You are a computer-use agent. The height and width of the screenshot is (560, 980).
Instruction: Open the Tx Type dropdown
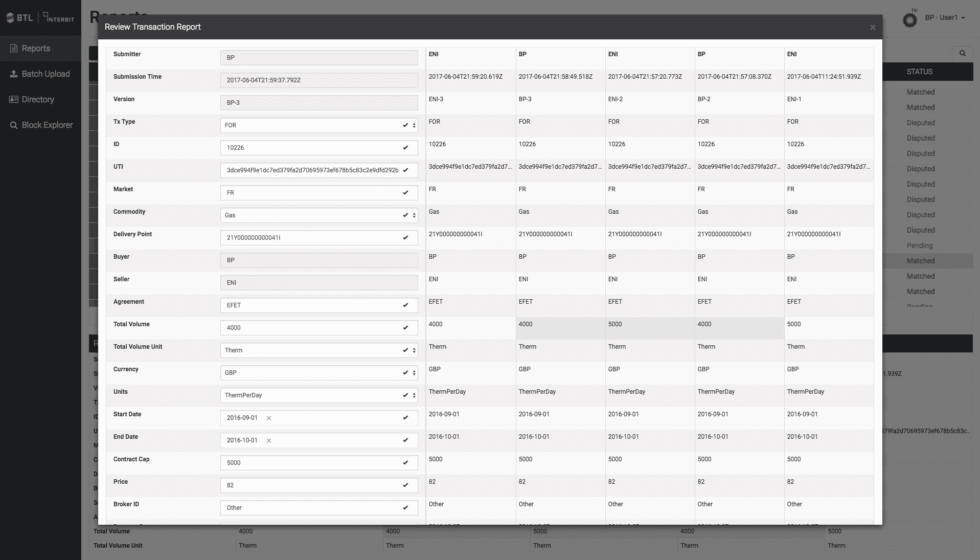414,125
